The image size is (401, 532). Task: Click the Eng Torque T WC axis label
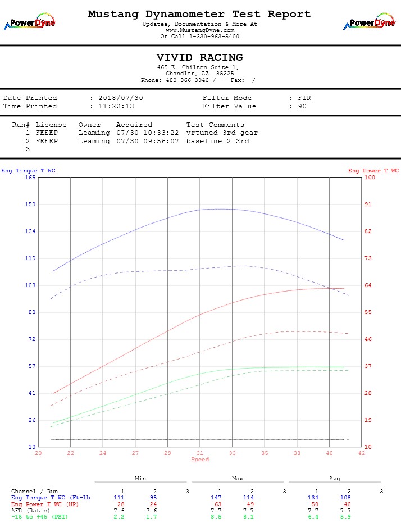click(x=28, y=170)
